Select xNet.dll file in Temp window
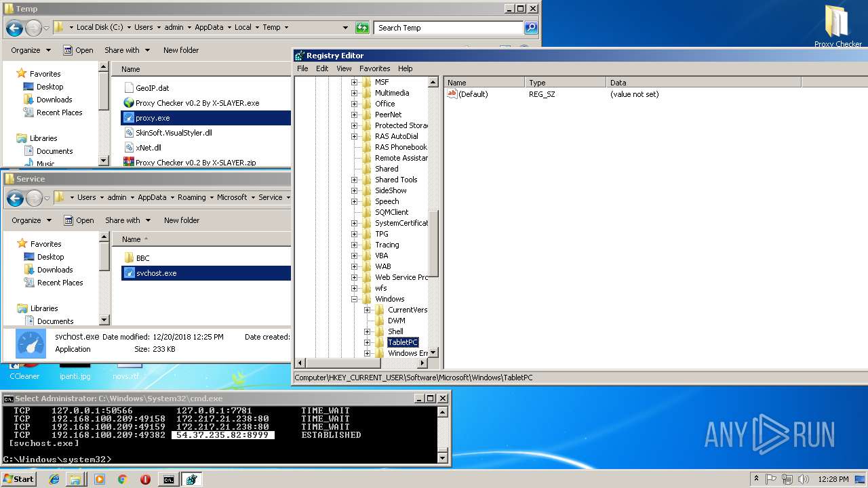 coord(148,147)
